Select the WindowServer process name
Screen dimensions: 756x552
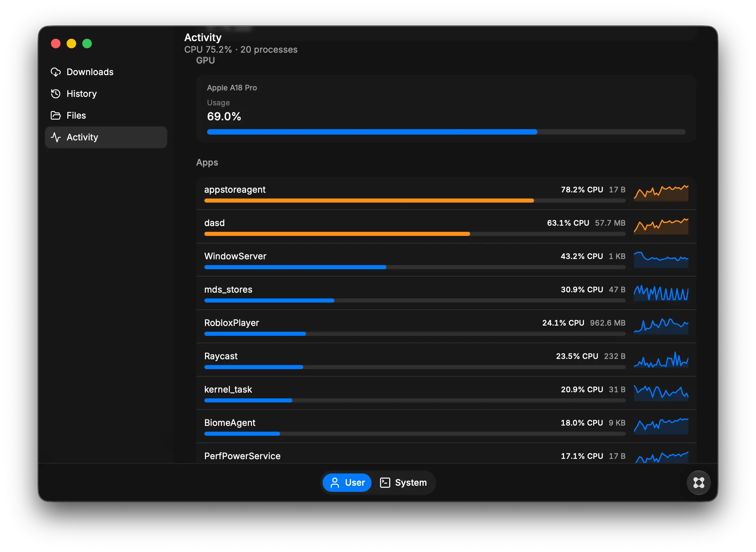pyautogui.click(x=235, y=256)
